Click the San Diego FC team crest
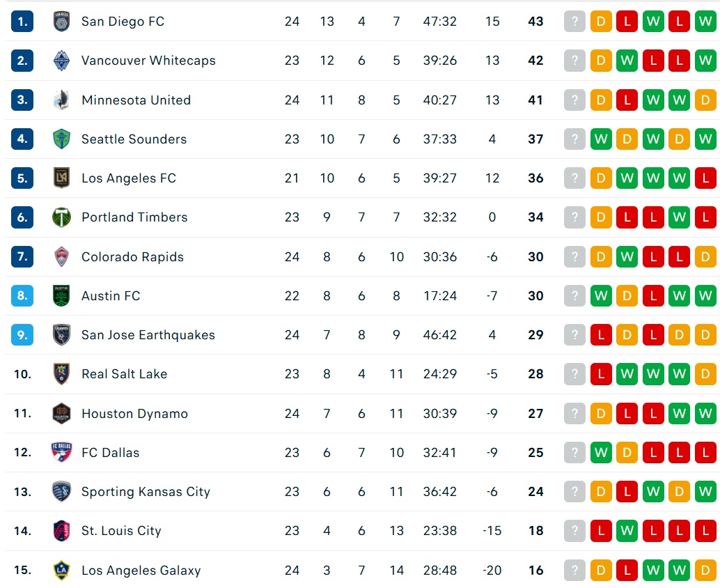This screenshot has width=720, height=588. pos(61,22)
